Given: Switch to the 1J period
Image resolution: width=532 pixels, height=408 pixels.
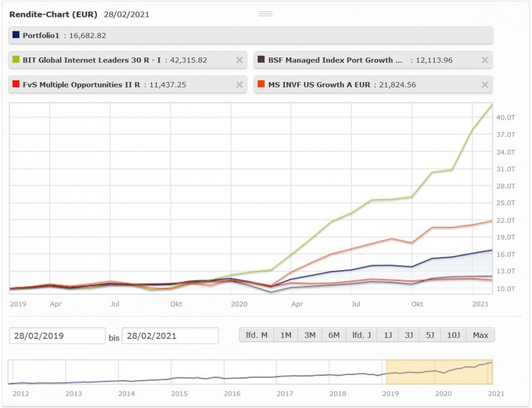Looking at the screenshot, I should [388, 335].
